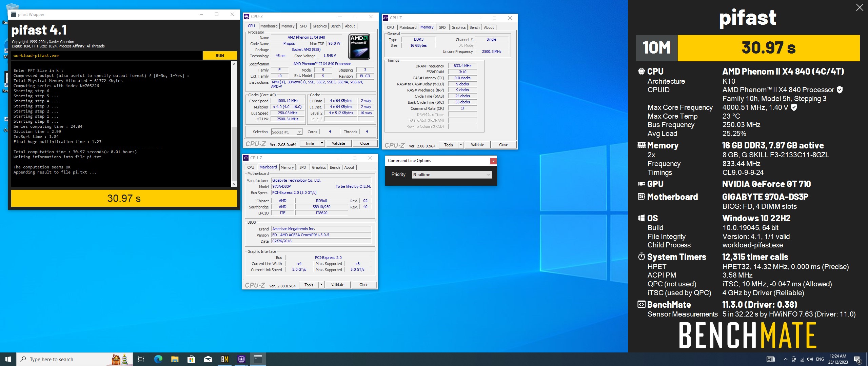The image size is (868, 366).
Task: Click the workload-pifast.exe input field
Action: pos(106,56)
